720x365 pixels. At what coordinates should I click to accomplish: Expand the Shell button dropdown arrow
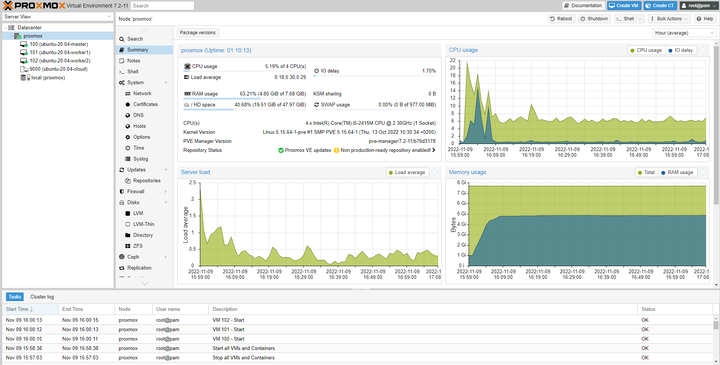coord(640,19)
